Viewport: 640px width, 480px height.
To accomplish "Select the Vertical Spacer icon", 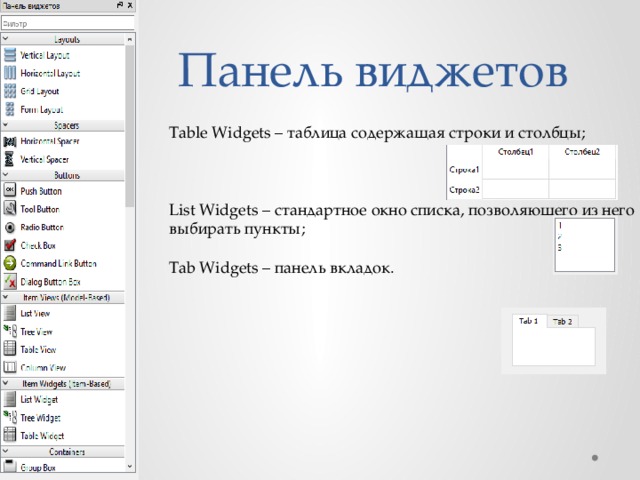I will (10, 159).
